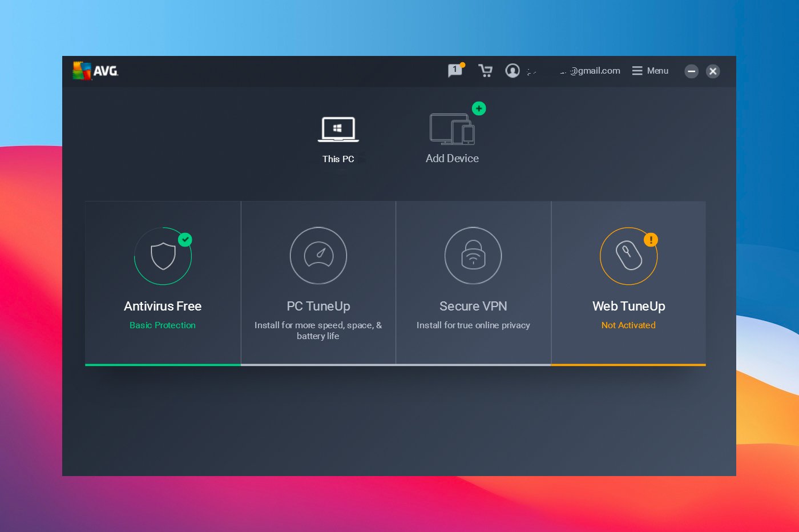
Task: Click 'Install for true online privacy' text
Action: (473, 325)
